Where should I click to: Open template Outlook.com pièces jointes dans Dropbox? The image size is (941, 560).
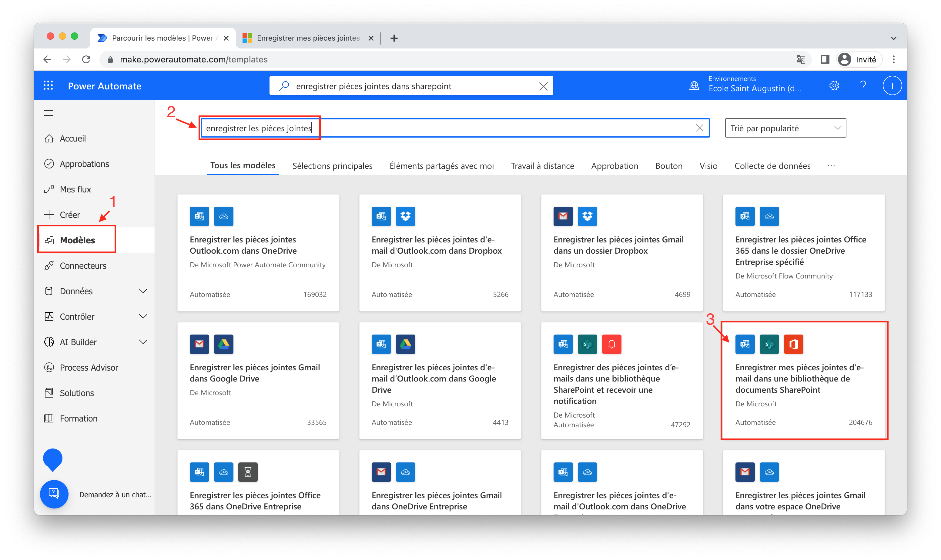coord(440,252)
